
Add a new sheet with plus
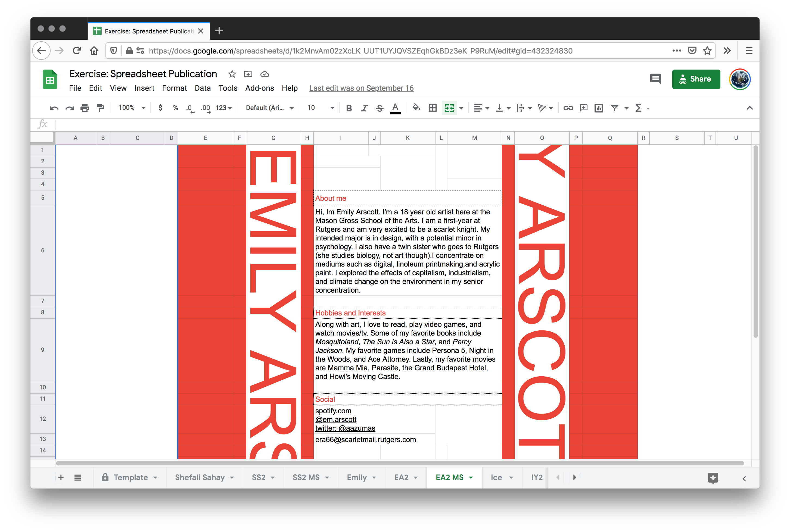pyautogui.click(x=61, y=477)
